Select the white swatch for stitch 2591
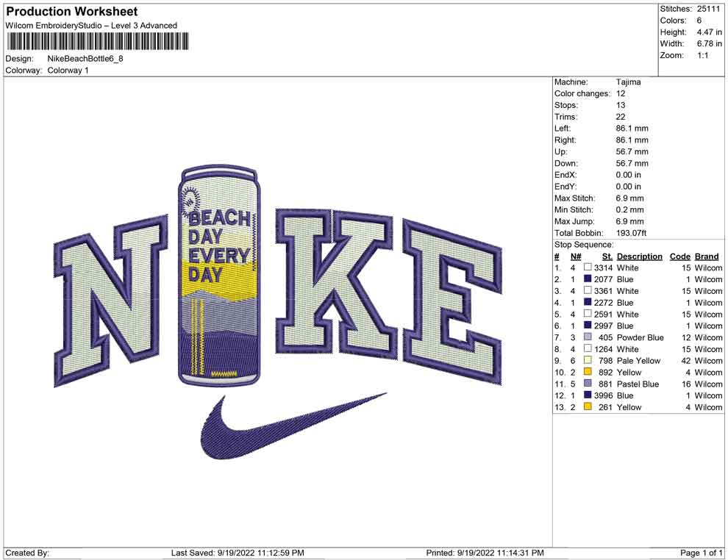This screenshot has width=728, height=560. (588, 314)
